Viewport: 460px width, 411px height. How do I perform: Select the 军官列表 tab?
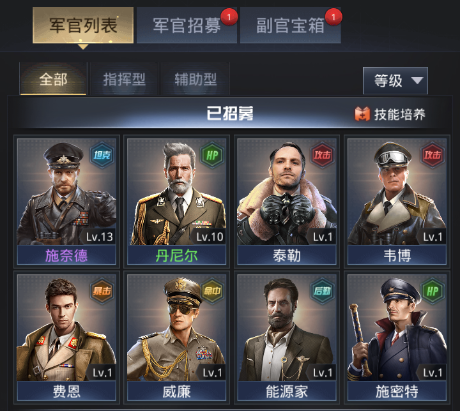pyautogui.click(x=83, y=25)
